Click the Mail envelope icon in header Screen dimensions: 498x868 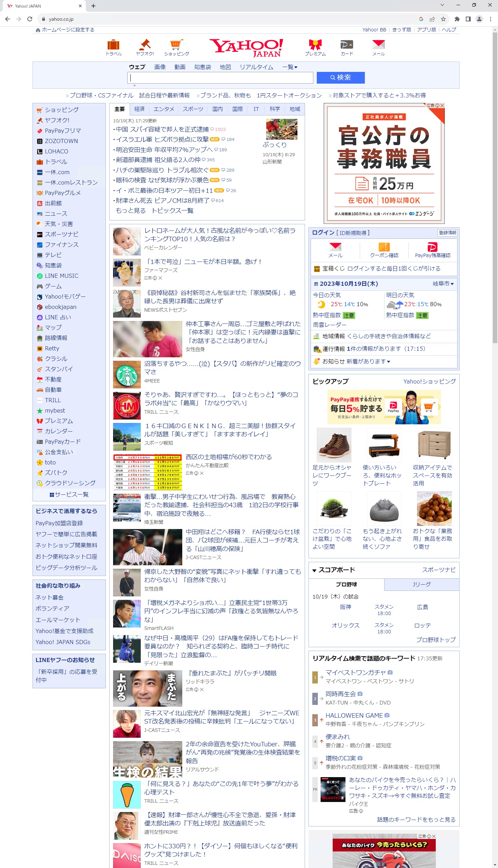(x=378, y=45)
